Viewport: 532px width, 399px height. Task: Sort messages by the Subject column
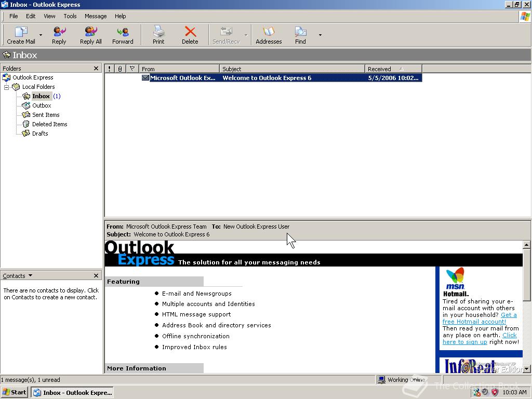292,69
